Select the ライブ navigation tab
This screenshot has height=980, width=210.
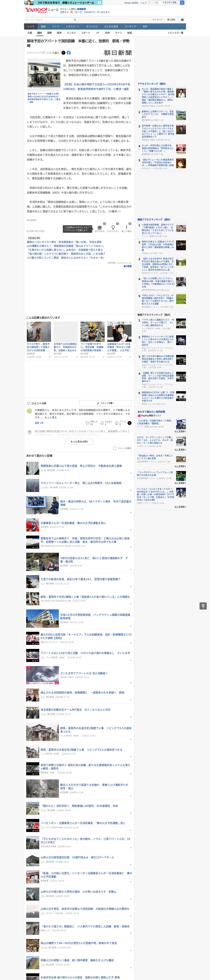[x=56, y=27]
